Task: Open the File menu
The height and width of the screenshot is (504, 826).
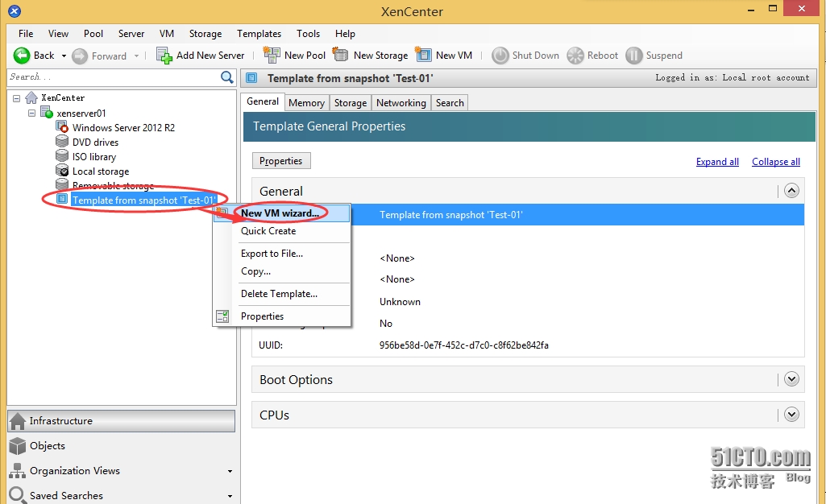Action: click(x=26, y=34)
